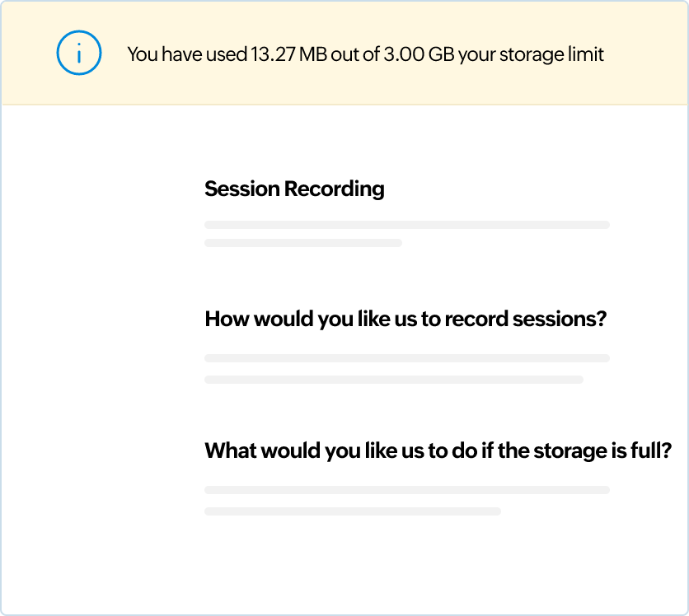Click the first long placeholder line under Session Recording
Screen dimensions: 689x616
coord(406,225)
